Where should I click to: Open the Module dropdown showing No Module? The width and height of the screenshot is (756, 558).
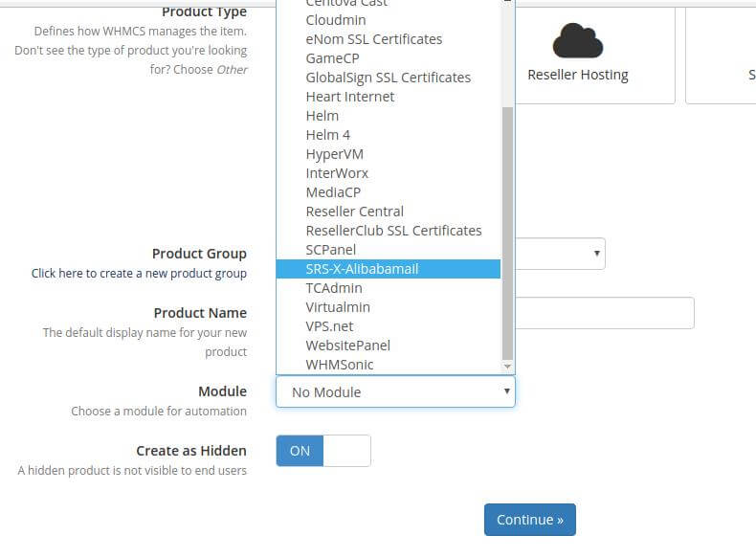coord(395,391)
